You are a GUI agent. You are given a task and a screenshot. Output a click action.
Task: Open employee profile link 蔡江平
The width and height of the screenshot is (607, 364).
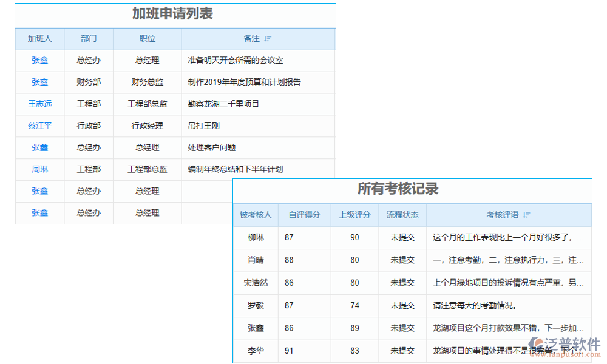click(39, 126)
